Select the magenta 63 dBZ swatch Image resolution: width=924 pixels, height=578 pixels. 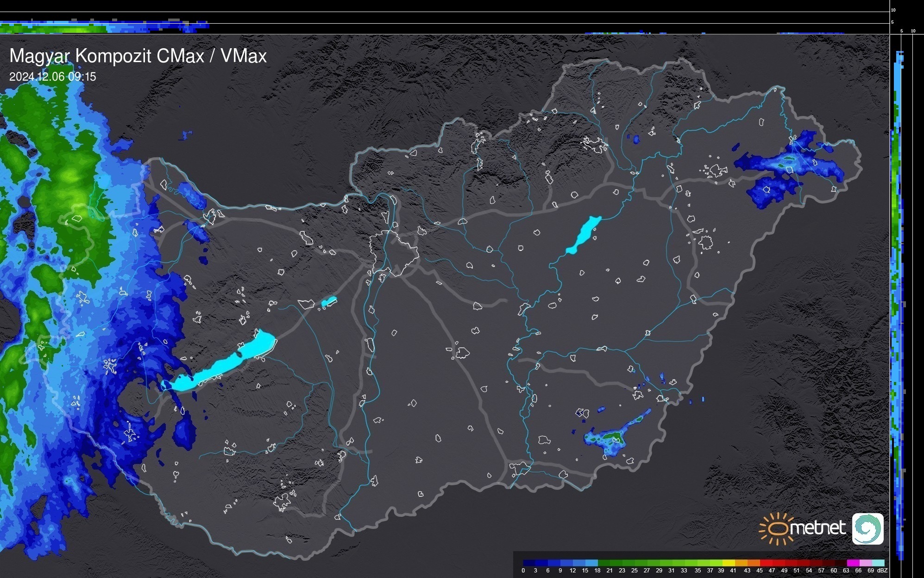853,563
